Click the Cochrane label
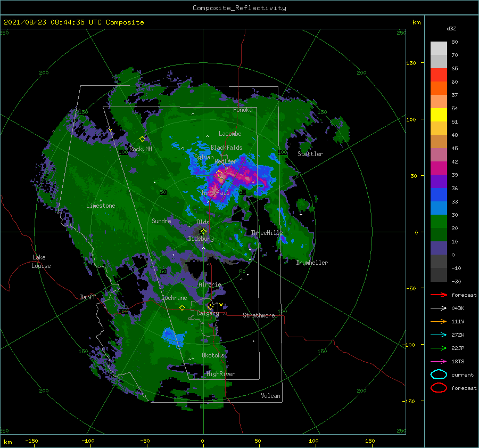Screen dimensions: 479x448 tap(174, 298)
